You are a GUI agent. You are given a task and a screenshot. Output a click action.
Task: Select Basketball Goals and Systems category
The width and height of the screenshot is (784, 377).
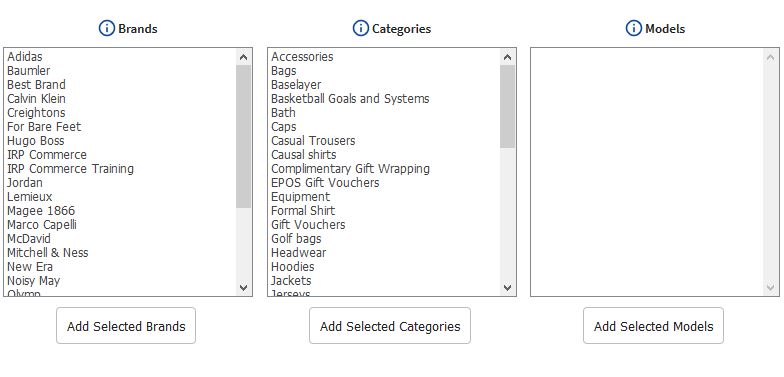pyautogui.click(x=350, y=99)
